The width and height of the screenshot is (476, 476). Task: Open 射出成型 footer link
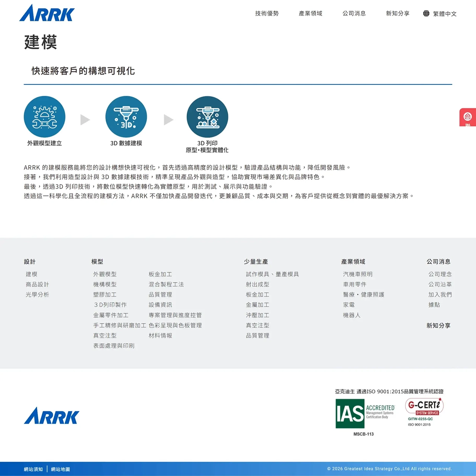tap(258, 284)
